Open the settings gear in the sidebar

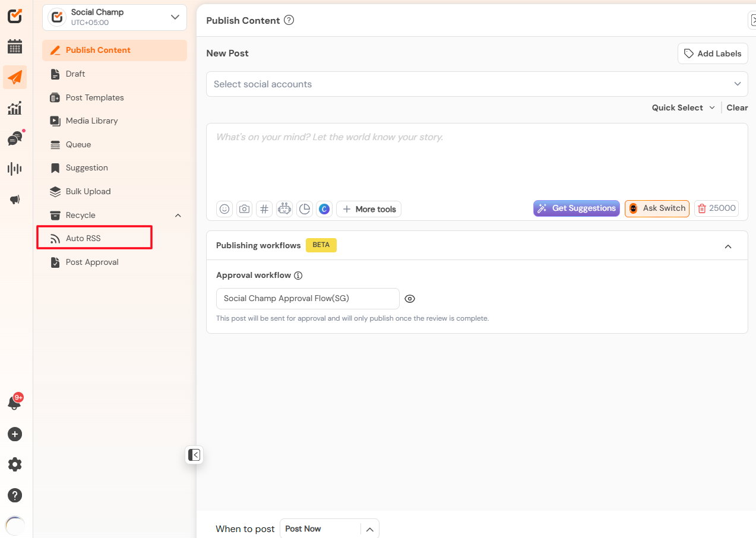coord(15,464)
